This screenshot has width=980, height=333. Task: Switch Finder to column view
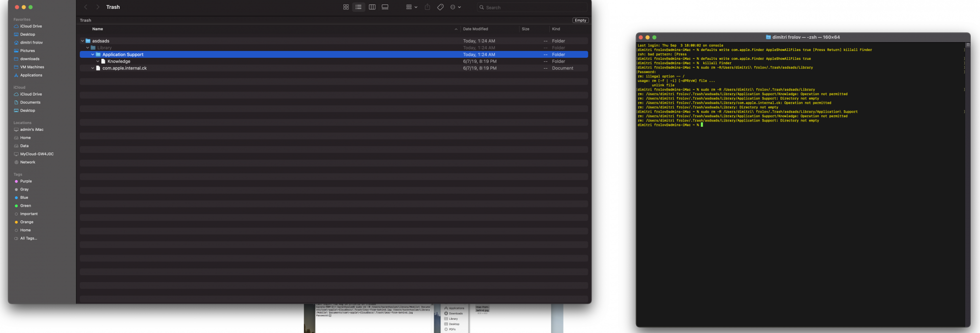click(372, 7)
